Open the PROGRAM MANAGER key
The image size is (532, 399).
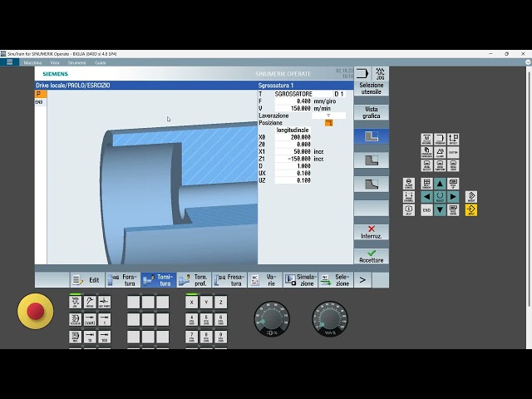pyautogui.click(x=426, y=152)
